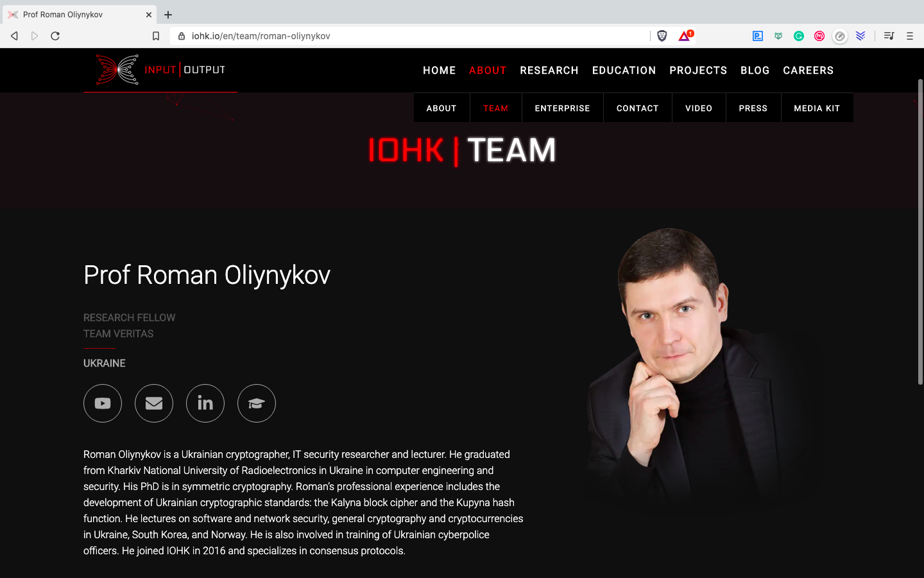Open the academic graduation cap icon
This screenshot has width=924, height=578.
pos(257,403)
